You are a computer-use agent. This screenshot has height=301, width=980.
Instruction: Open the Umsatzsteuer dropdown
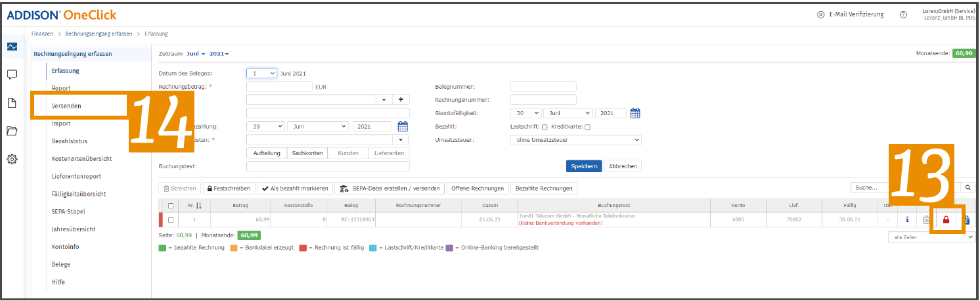pos(575,140)
